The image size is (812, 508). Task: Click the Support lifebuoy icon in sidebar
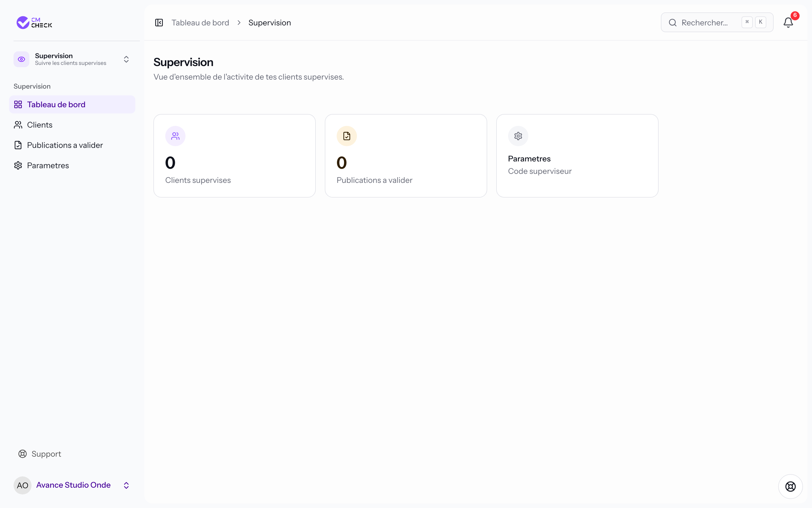point(23,454)
